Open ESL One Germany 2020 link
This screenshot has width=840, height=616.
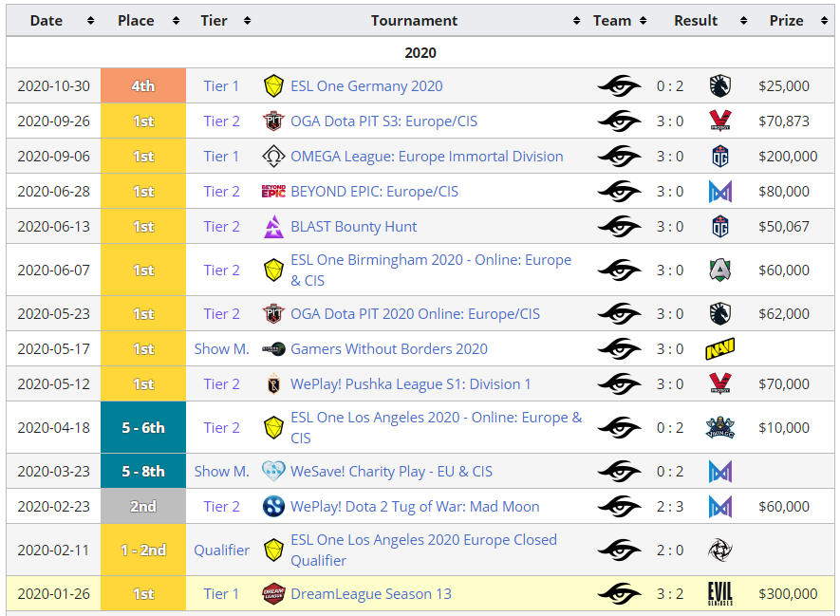(x=366, y=86)
